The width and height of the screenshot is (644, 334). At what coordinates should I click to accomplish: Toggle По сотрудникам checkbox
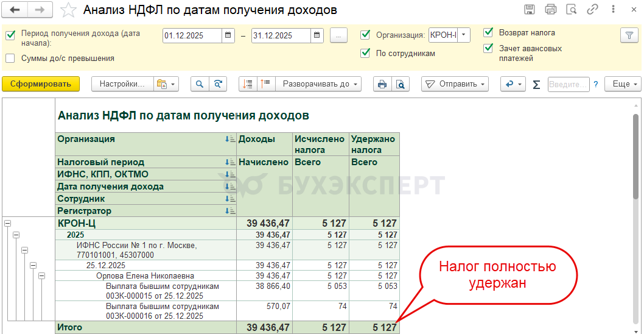365,53
